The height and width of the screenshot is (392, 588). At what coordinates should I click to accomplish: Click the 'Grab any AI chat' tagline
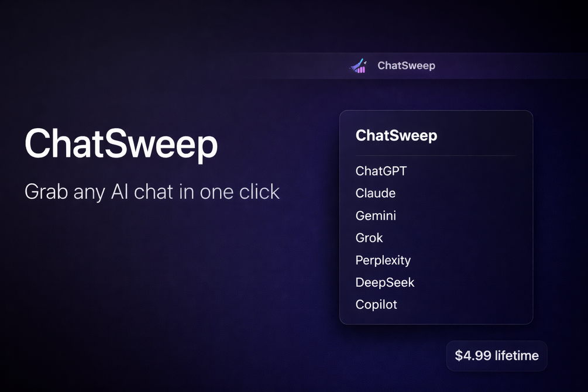pyautogui.click(x=152, y=192)
